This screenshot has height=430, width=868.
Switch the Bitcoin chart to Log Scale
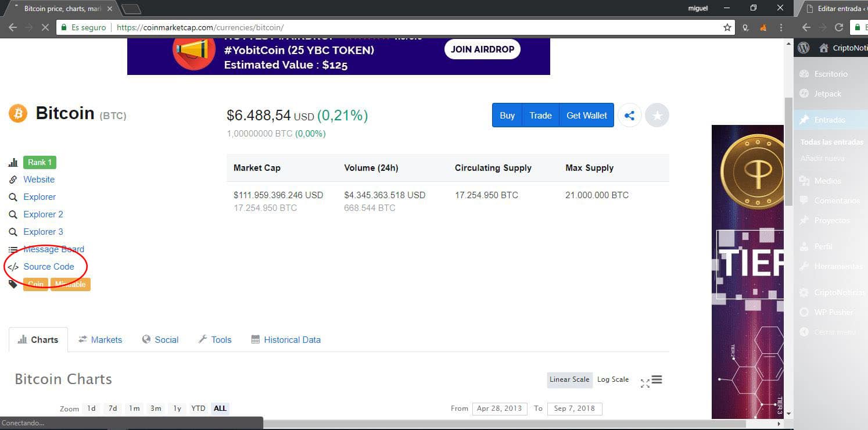pos(612,379)
